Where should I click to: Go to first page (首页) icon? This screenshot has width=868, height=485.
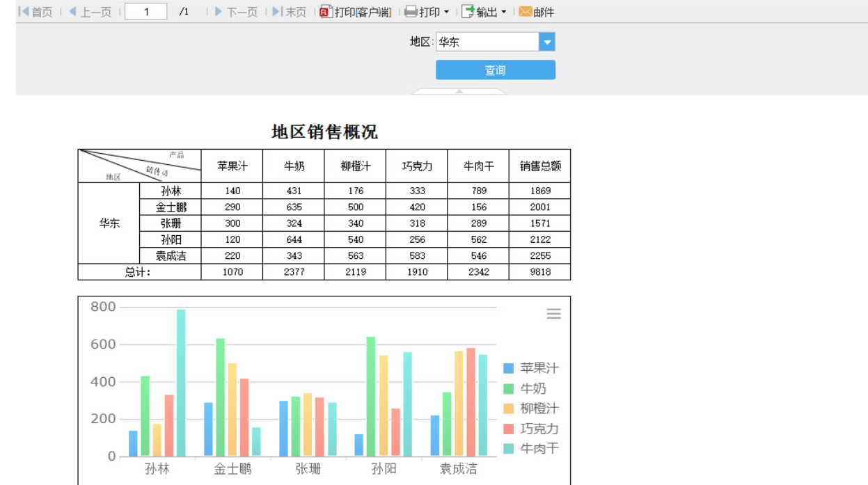click(24, 12)
